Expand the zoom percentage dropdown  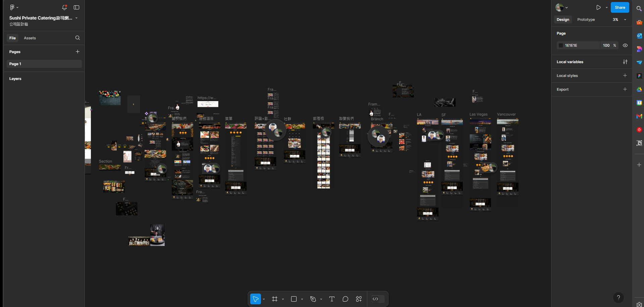point(620,19)
